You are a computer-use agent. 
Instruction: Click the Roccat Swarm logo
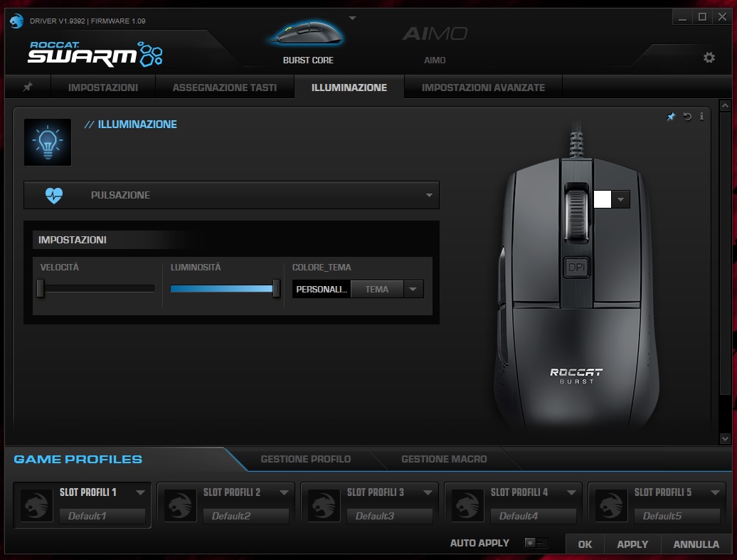point(95,53)
